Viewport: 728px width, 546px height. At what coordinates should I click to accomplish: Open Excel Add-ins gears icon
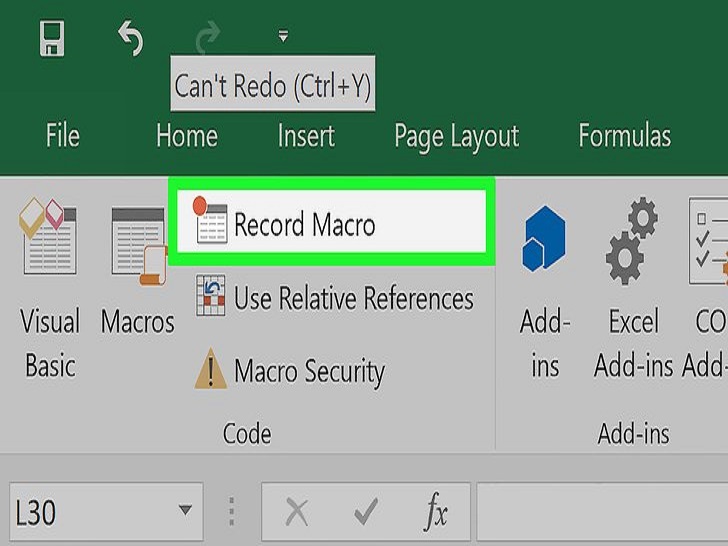pos(632,240)
